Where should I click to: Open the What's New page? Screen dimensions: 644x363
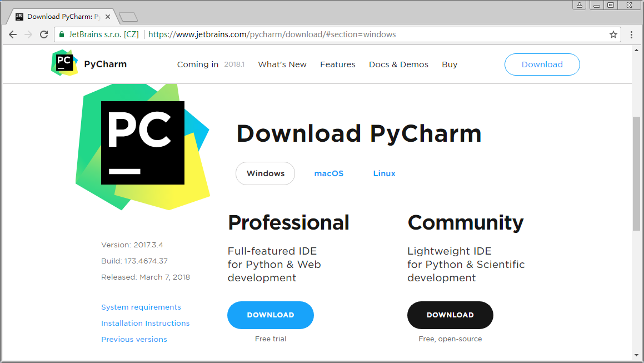pos(282,64)
